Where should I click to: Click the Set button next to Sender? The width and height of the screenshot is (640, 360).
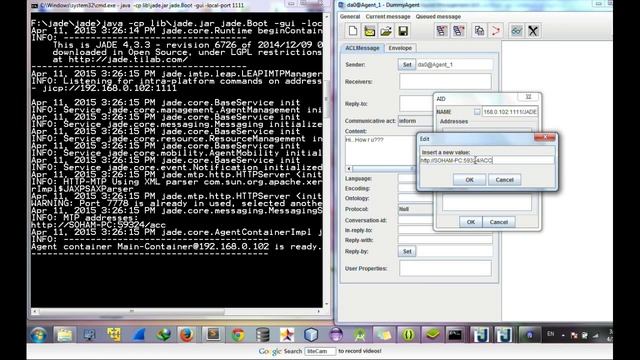[407, 64]
